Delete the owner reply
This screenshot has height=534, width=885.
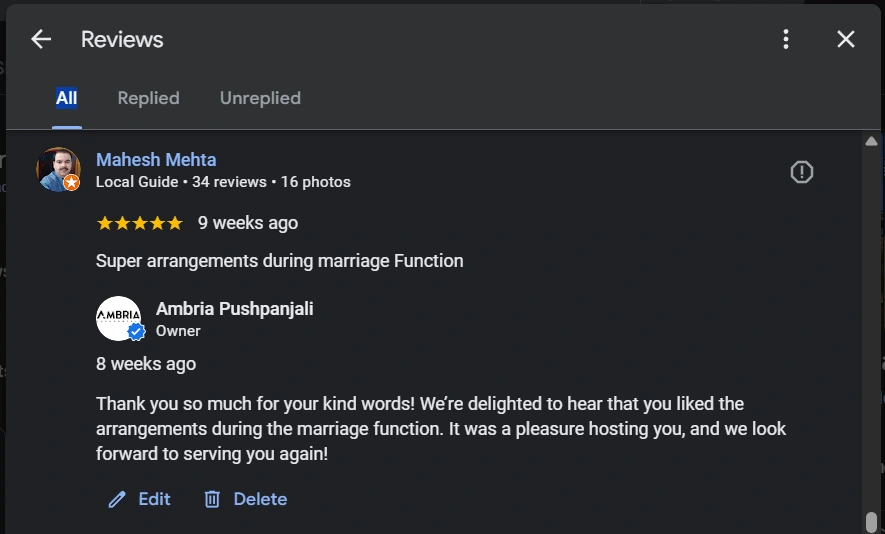[245, 499]
